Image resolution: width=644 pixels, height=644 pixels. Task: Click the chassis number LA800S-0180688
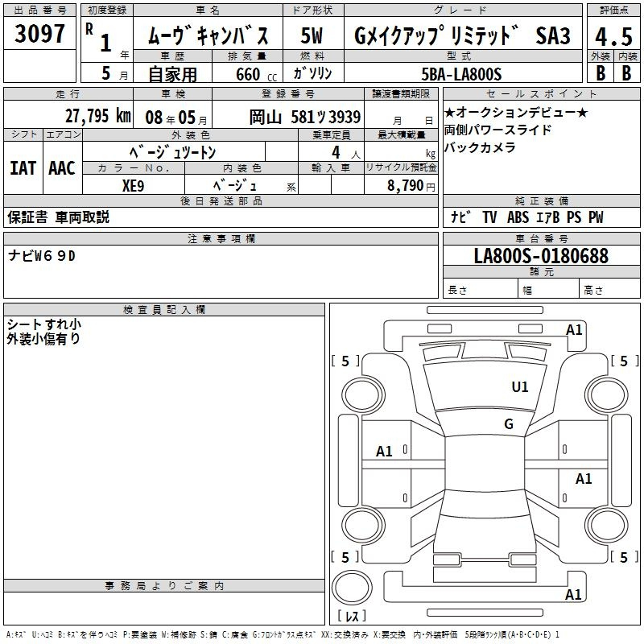click(x=541, y=256)
